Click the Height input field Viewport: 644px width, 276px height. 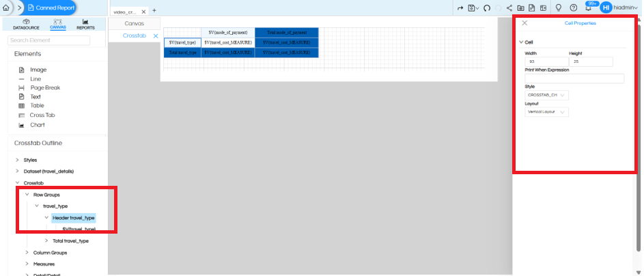tap(591, 61)
